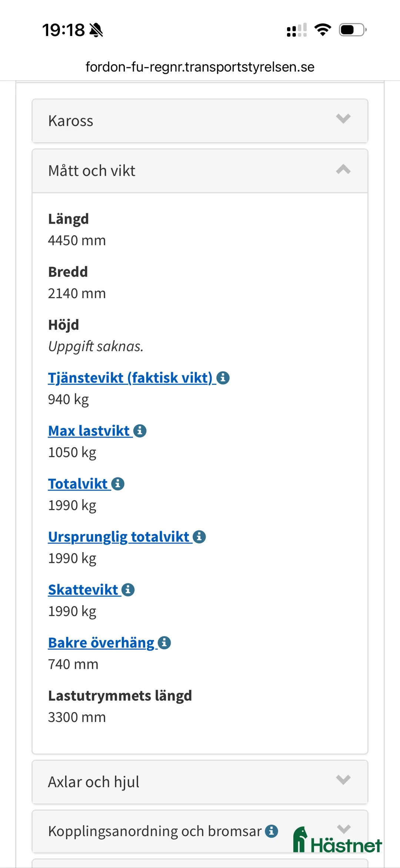Click the Skattevikt info icon
Viewport: 400px width, 868px height.
pos(128,590)
